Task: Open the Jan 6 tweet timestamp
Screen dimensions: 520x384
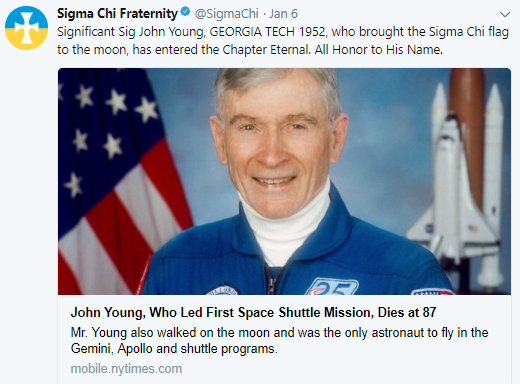Action: click(x=283, y=14)
